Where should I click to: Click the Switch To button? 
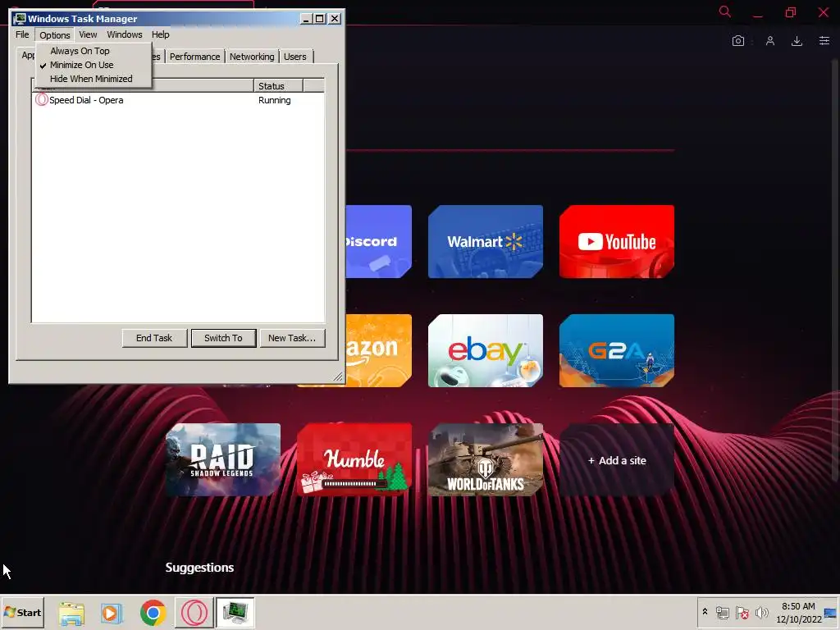pyautogui.click(x=223, y=338)
